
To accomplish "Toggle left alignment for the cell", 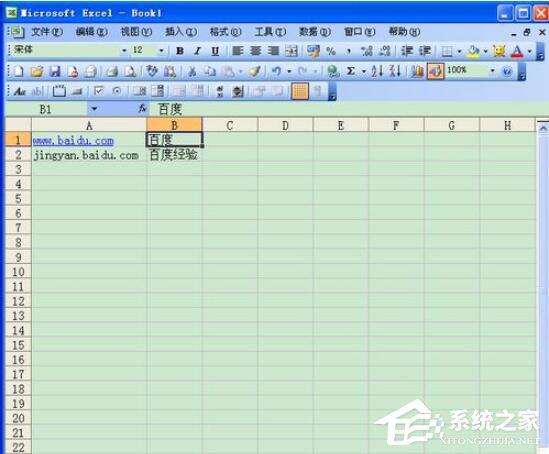I will [238, 51].
